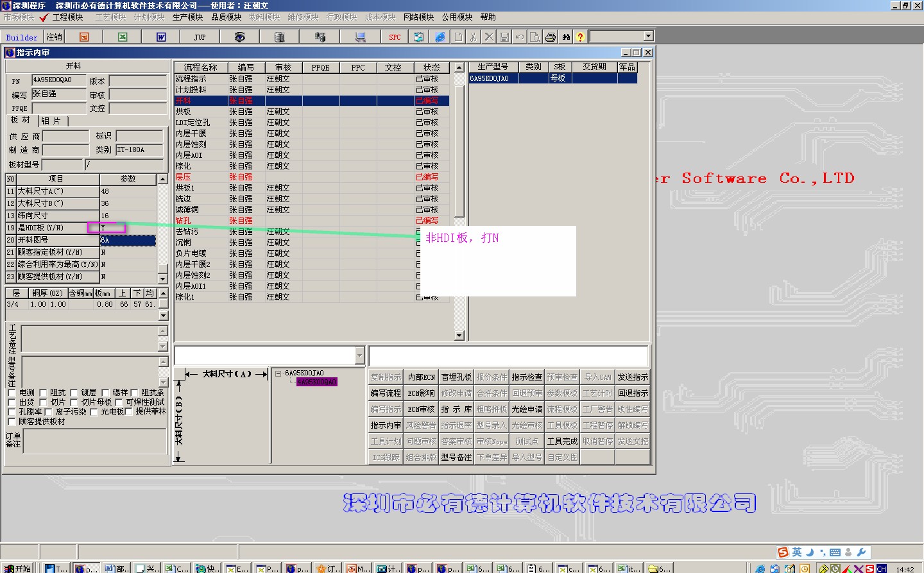Select the 层压 process row

tap(312, 177)
